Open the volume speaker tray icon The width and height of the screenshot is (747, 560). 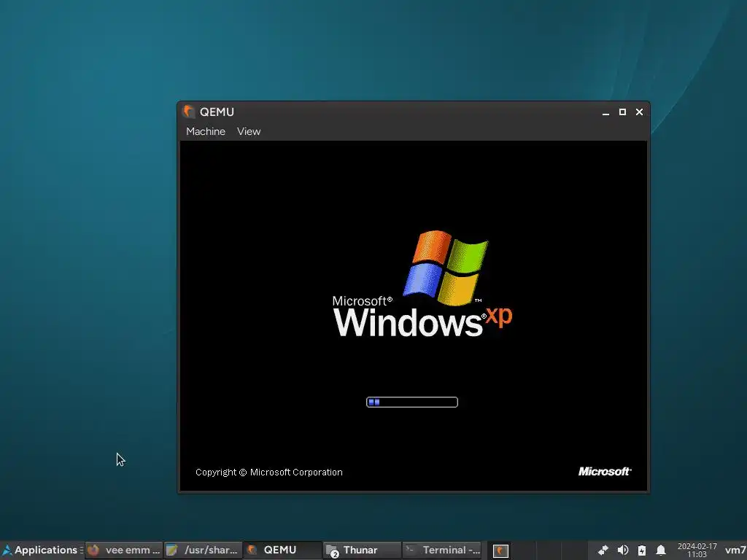623,551
